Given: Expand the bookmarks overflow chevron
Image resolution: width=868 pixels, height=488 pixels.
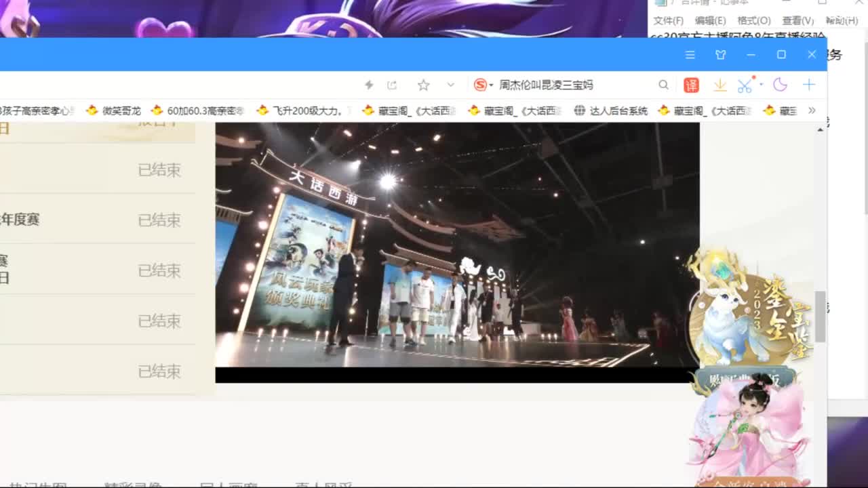Looking at the screenshot, I should [x=812, y=110].
